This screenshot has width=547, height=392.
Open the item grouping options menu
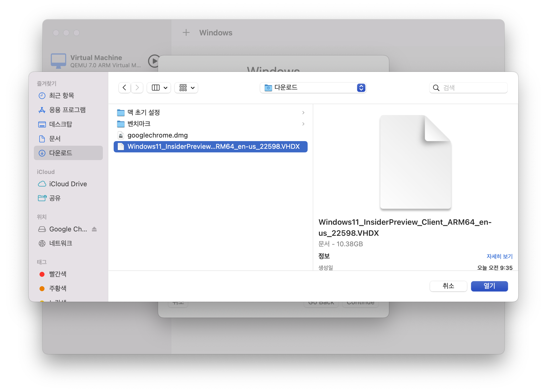tap(187, 88)
